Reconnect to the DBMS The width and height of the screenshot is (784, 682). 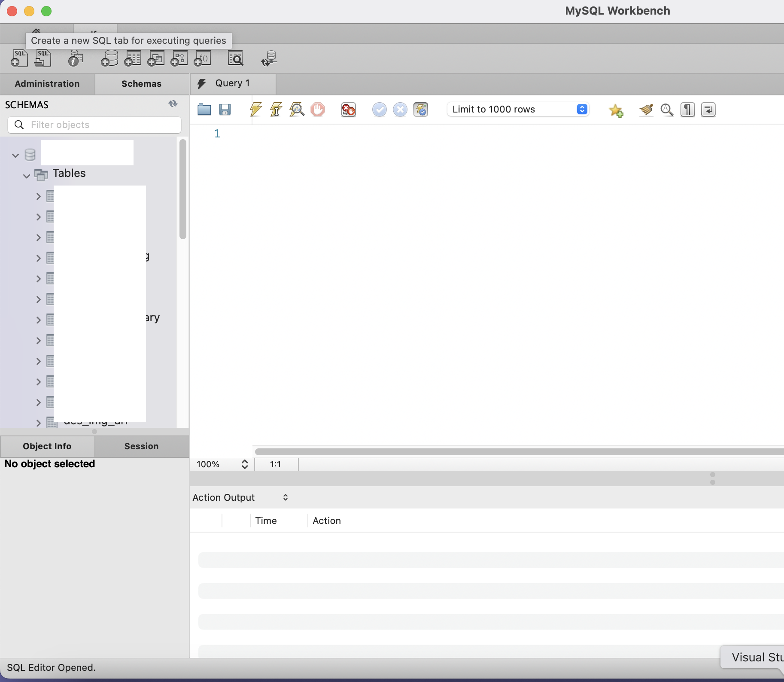click(268, 58)
